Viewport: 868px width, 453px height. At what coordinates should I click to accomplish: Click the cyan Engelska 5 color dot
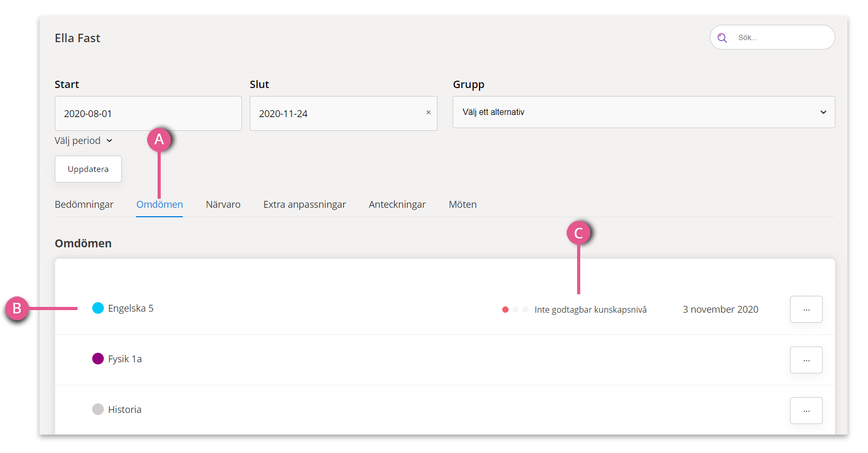coord(98,308)
